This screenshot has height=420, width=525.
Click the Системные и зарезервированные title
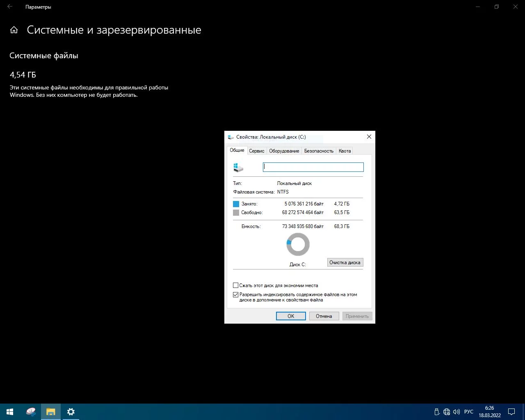pos(114,30)
